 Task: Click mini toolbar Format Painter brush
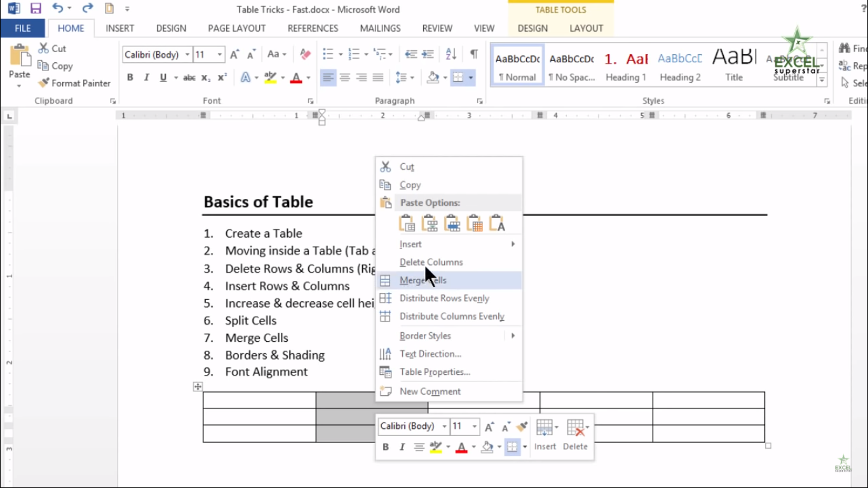pyautogui.click(x=522, y=426)
